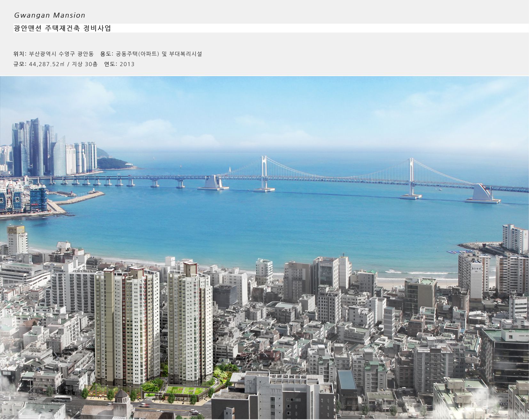Viewport: 529px width, 420px height.
Task: Click the year value '2013'
Action: pyautogui.click(x=127, y=64)
